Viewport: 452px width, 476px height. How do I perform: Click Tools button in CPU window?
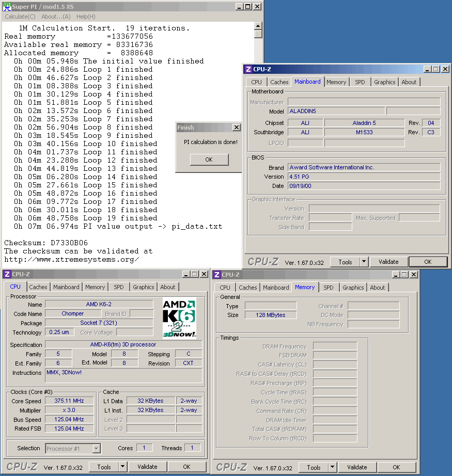pos(104,467)
